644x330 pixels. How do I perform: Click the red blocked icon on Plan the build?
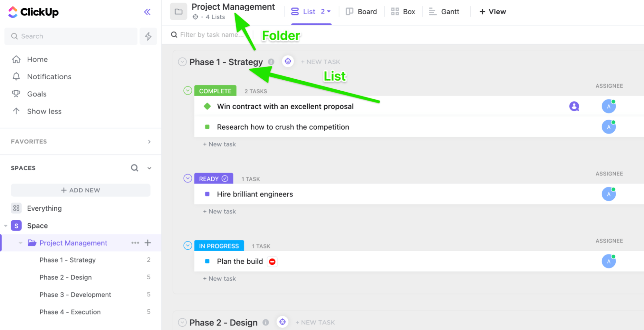point(272,262)
